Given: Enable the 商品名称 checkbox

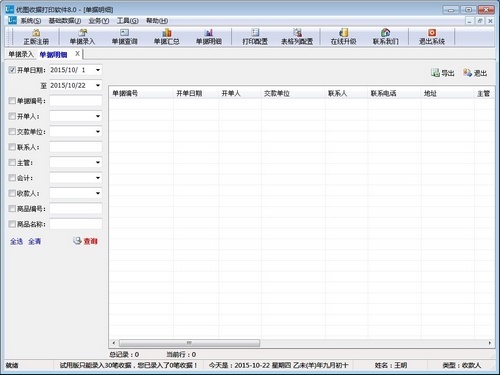Looking at the screenshot, I should tap(12, 224).
